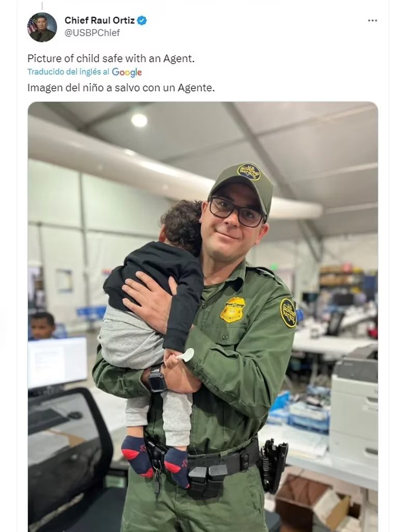
Task: Open the attached photo of agent holding child
Action: (203, 316)
